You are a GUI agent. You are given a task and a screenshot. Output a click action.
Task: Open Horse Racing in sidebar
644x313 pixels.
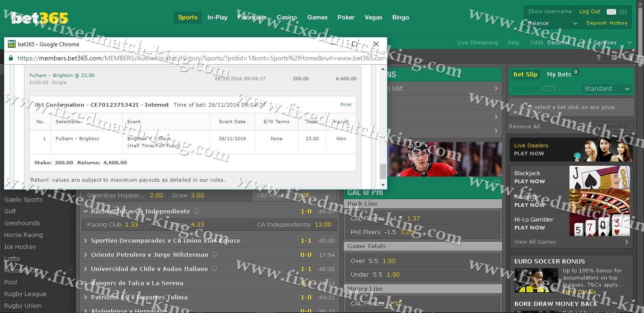pos(24,235)
